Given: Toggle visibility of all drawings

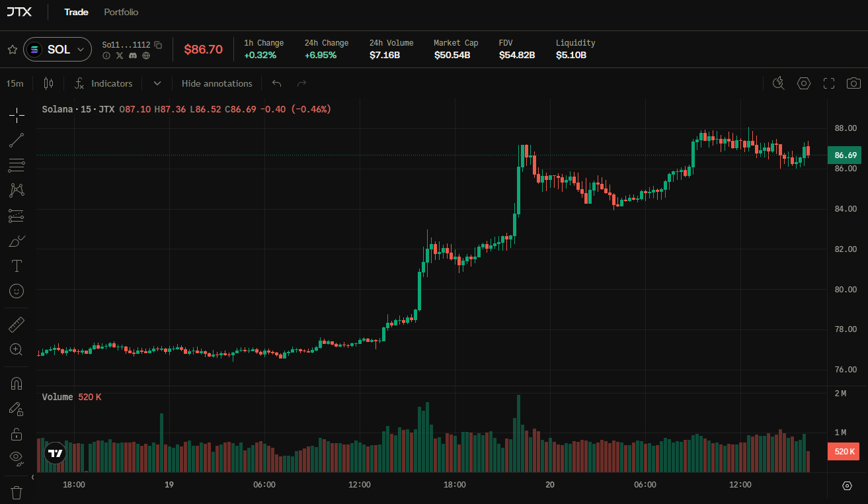Looking at the screenshot, I should click(x=17, y=457).
